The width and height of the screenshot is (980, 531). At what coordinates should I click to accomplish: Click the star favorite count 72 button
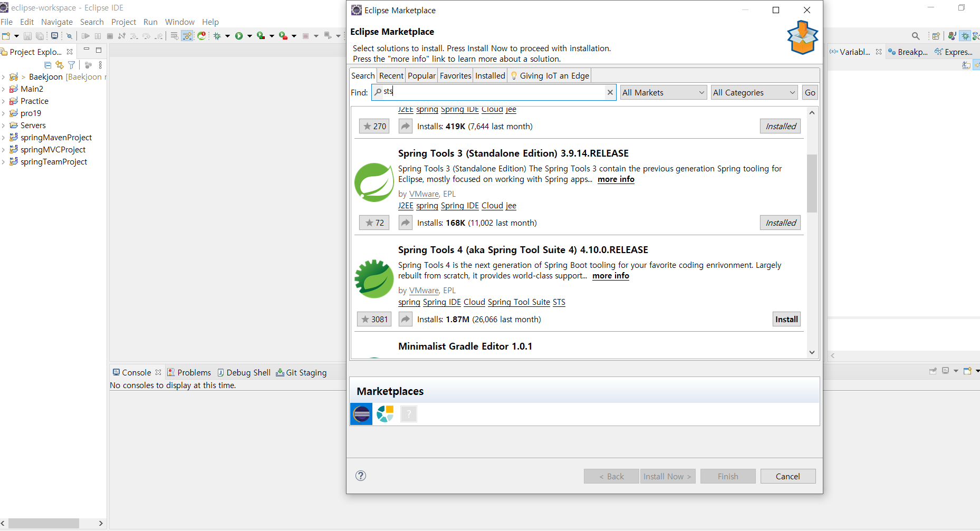(x=374, y=223)
